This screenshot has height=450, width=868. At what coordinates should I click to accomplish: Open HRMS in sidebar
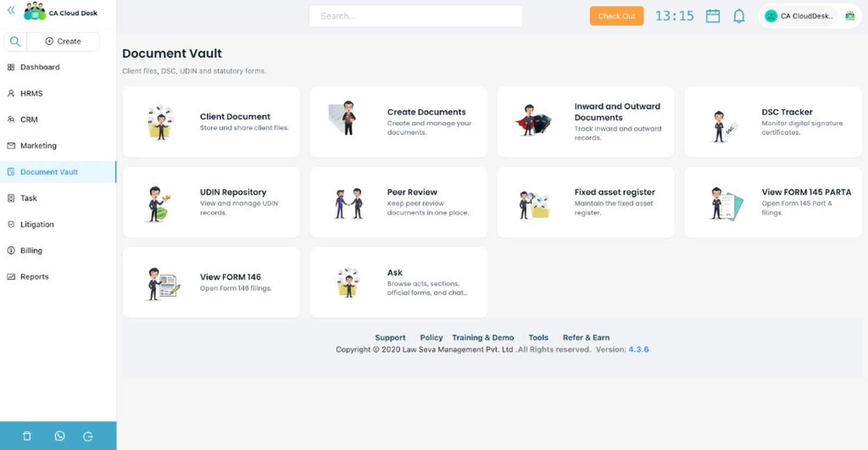click(x=58, y=93)
